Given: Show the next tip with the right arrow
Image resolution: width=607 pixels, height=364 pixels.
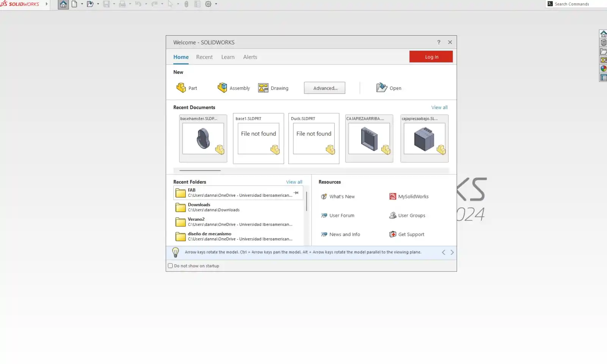Looking at the screenshot, I should [452, 252].
